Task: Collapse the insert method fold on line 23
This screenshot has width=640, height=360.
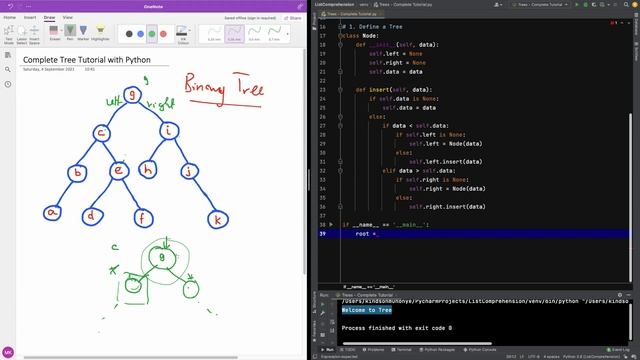Action: coord(340,90)
